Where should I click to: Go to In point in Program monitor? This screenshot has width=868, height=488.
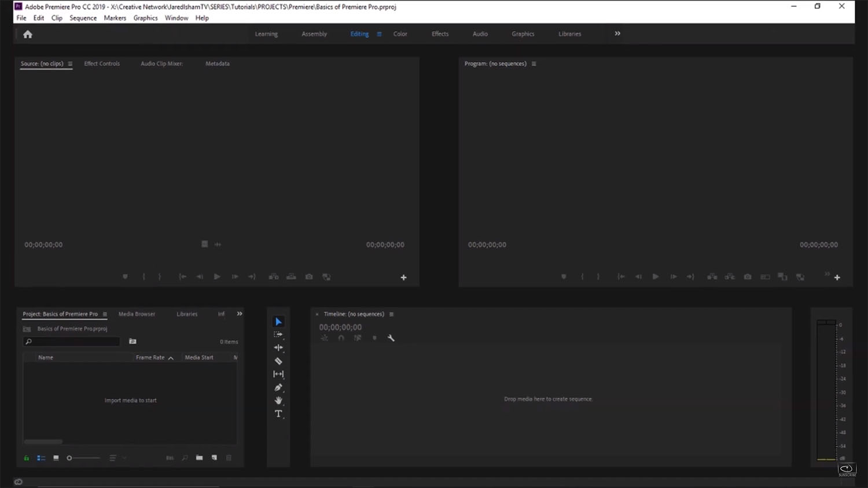621,277
